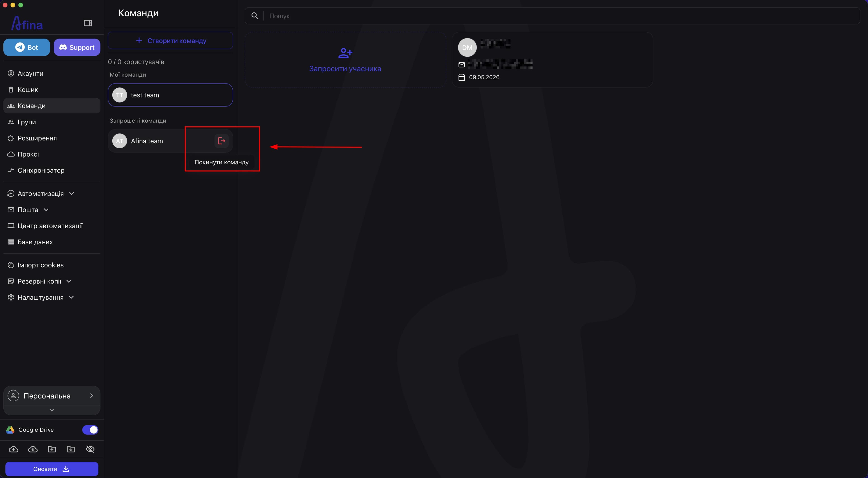Click the search magnifier icon

(x=255, y=16)
